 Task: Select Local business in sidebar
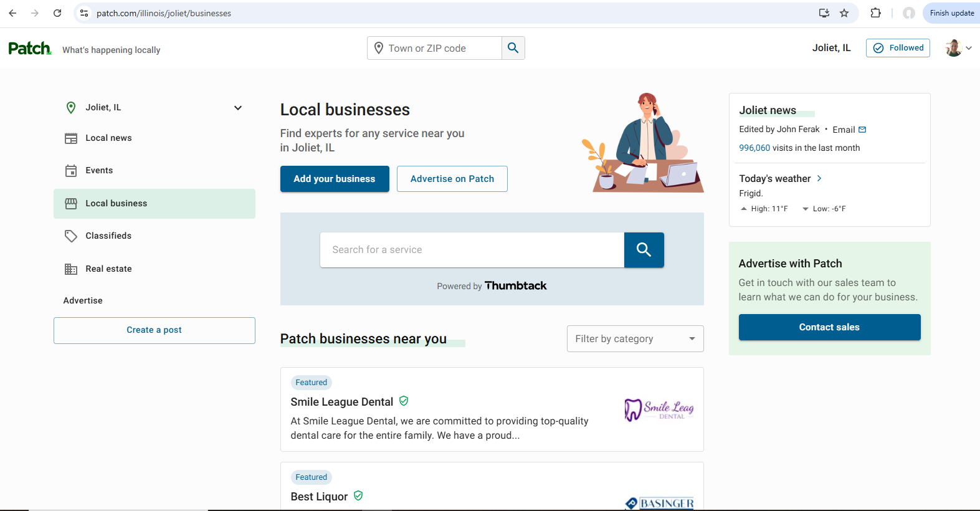[x=155, y=204]
